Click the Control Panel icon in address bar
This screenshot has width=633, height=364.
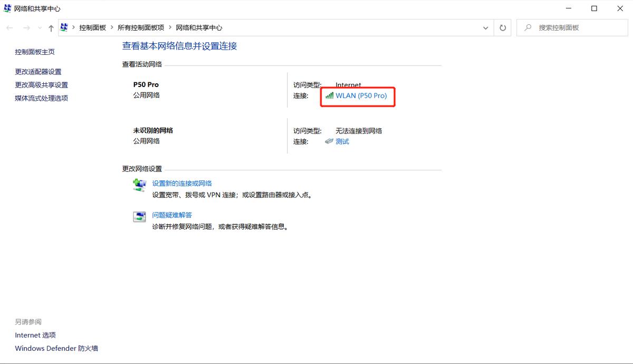click(x=63, y=27)
